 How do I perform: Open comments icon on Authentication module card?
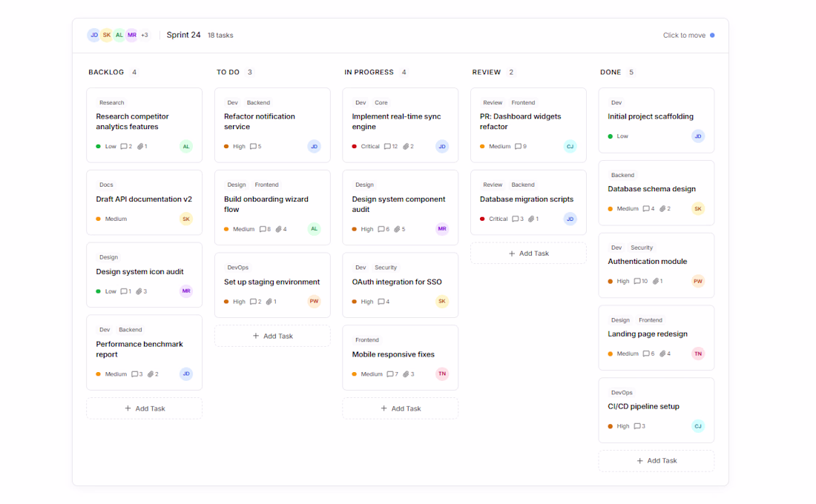coord(637,281)
